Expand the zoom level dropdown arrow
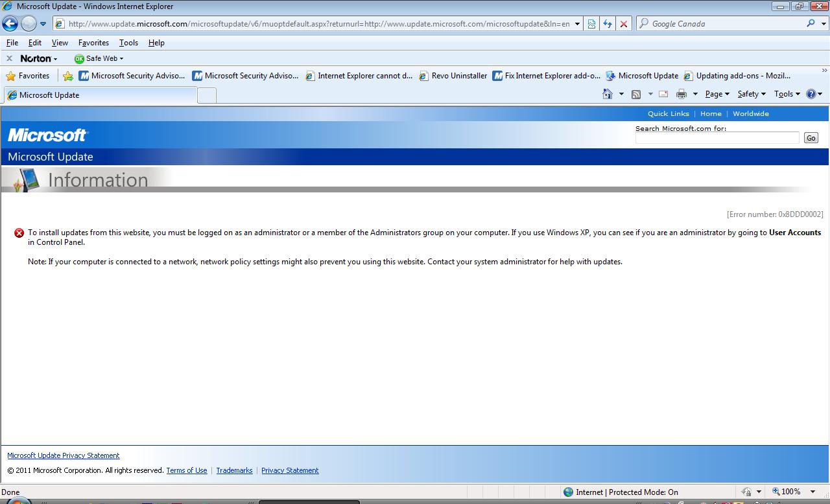This screenshot has width=830, height=504. point(813,492)
